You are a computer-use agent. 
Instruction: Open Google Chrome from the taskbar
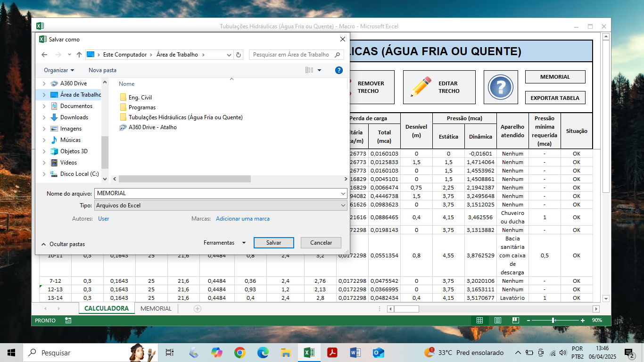[x=240, y=353]
